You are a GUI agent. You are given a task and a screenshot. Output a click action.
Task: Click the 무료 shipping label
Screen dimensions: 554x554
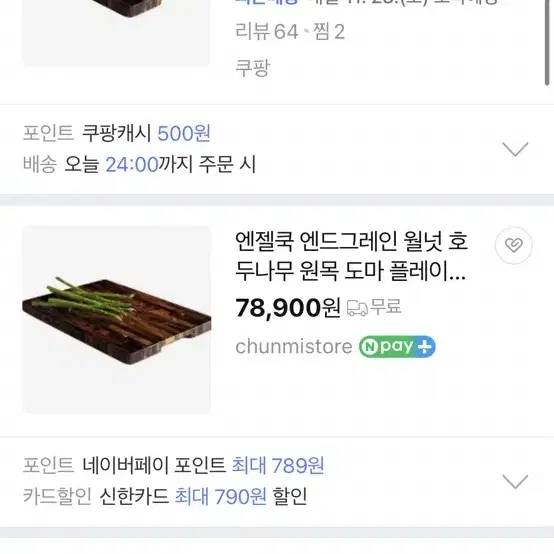click(386, 307)
